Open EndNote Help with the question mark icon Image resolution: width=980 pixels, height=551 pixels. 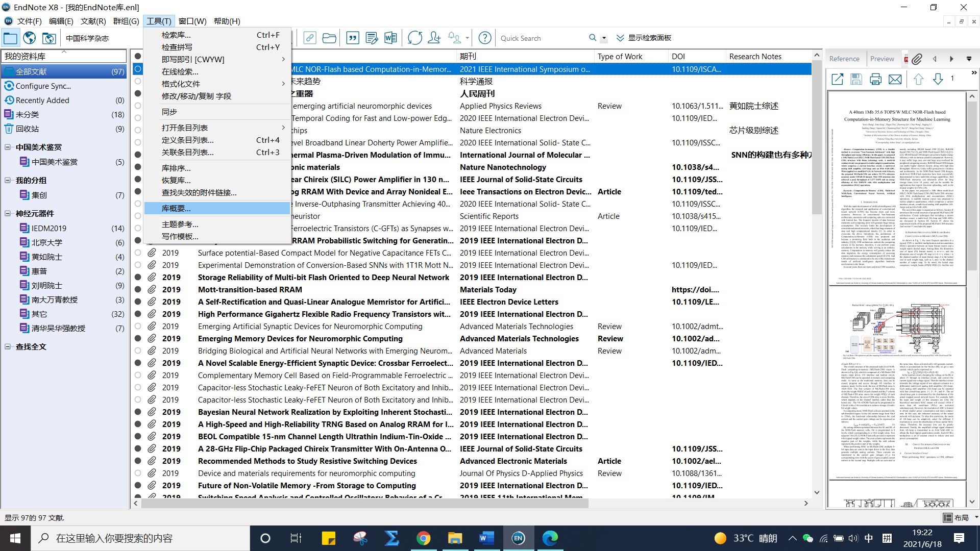click(x=484, y=38)
